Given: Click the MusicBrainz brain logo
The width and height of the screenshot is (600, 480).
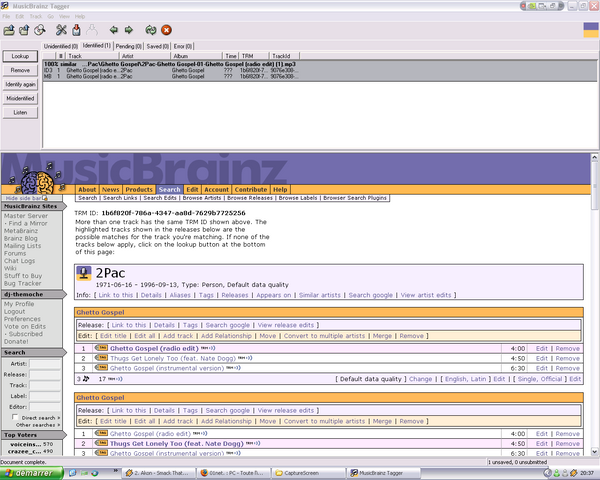Looking at the screenshot, I should (37, 183).
